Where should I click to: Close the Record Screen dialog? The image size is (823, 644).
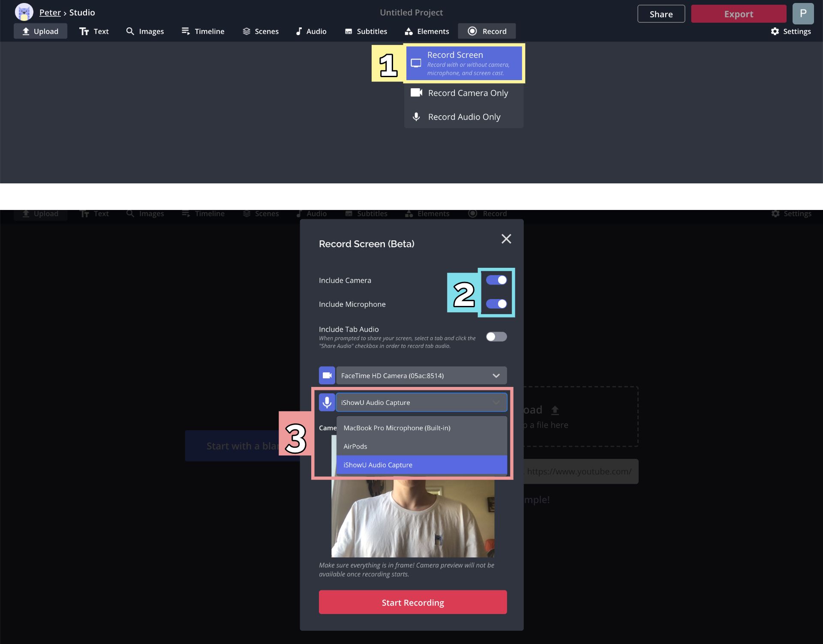(506, 239)
